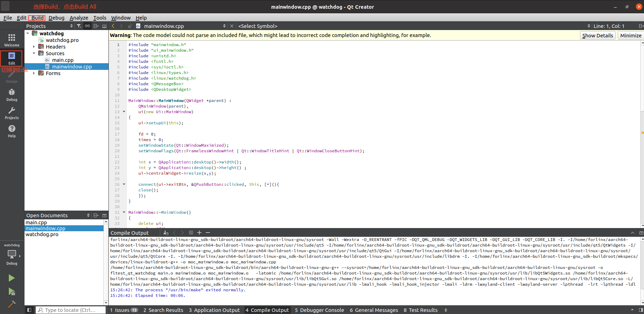
Task: Open the Welcome mode
Action: 12,40
